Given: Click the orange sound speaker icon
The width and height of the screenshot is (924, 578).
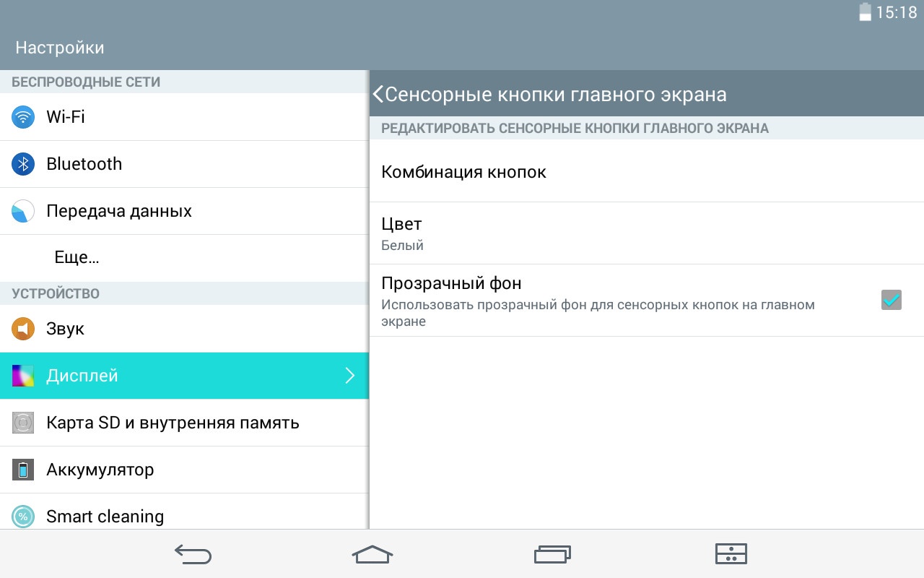Looking at the screenshot, I should pyautogui.click(x=23, y=329).
